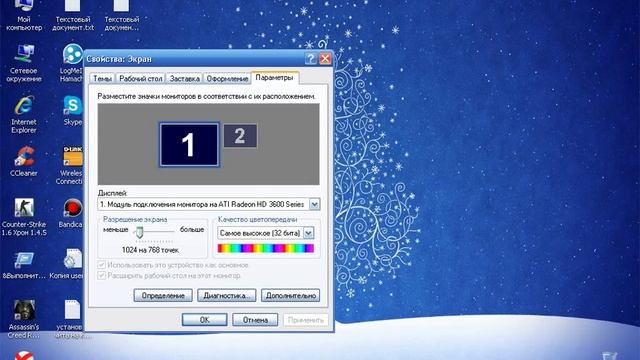Click the color spectrum preview bar

(x=266, y=248)
